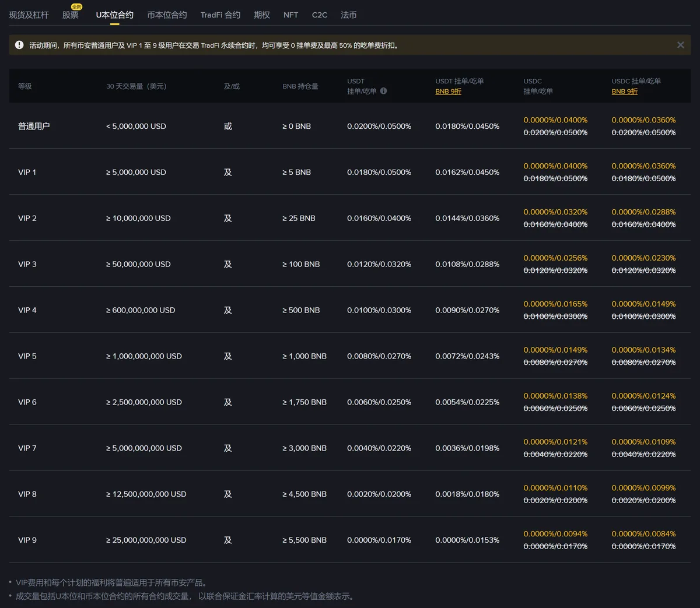Click the 0.0000%/0.0153% fee value

pos(467,540)
